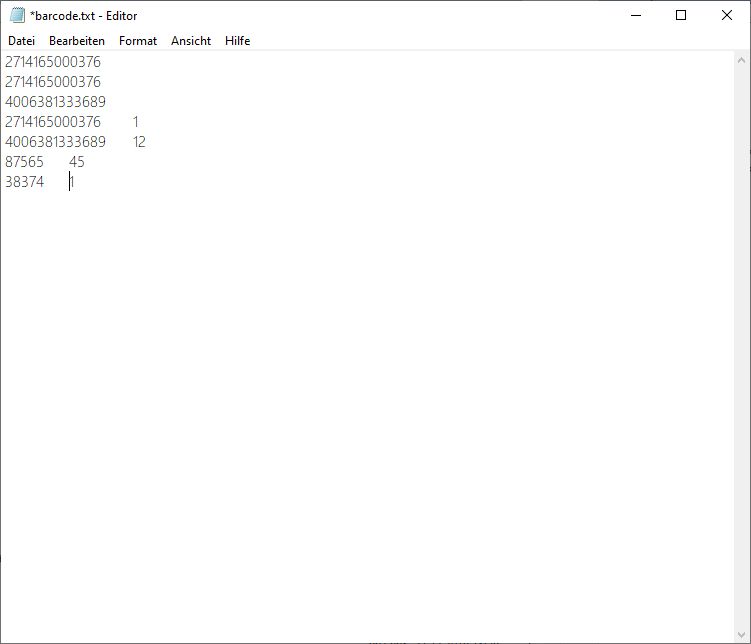
Task: Click the scrollbar down arrow
Action: pos(741,635)
